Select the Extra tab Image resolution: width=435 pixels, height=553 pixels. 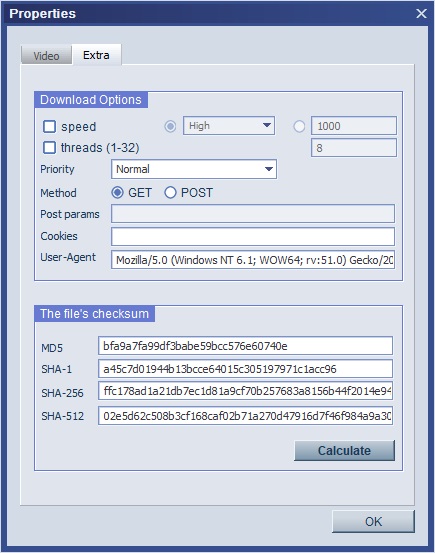tap(96, 55)
